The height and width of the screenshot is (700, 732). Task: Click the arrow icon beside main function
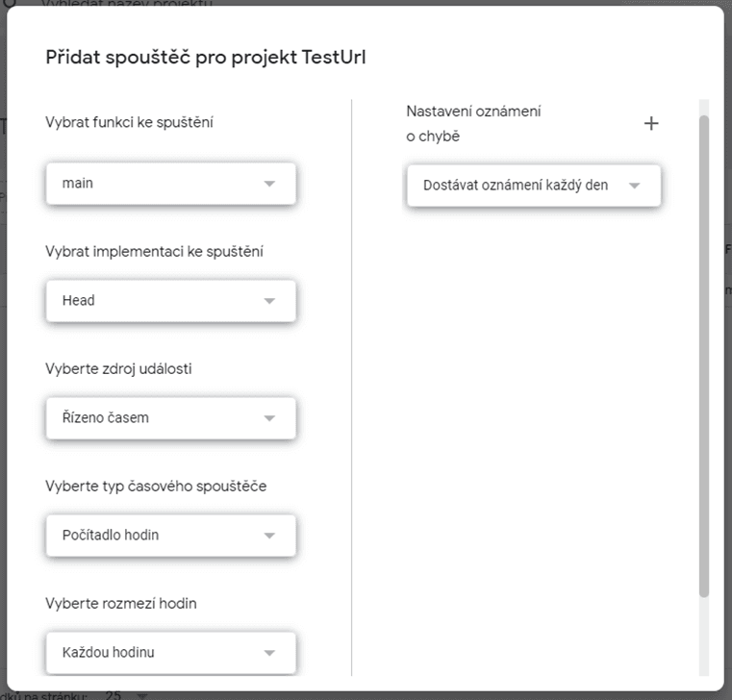point(269,184)
